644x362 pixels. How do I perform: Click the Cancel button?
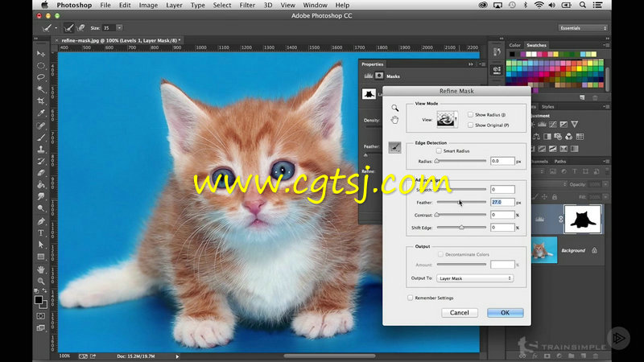459,313
